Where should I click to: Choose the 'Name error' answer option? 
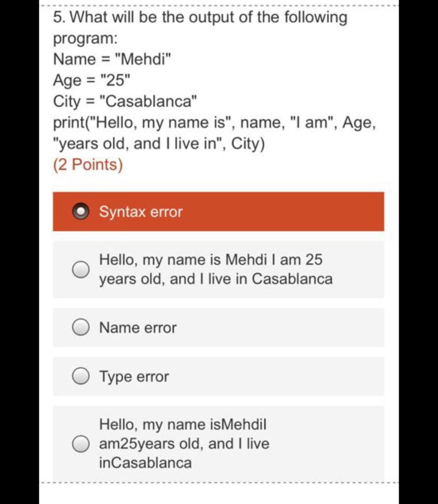point(81,327)
